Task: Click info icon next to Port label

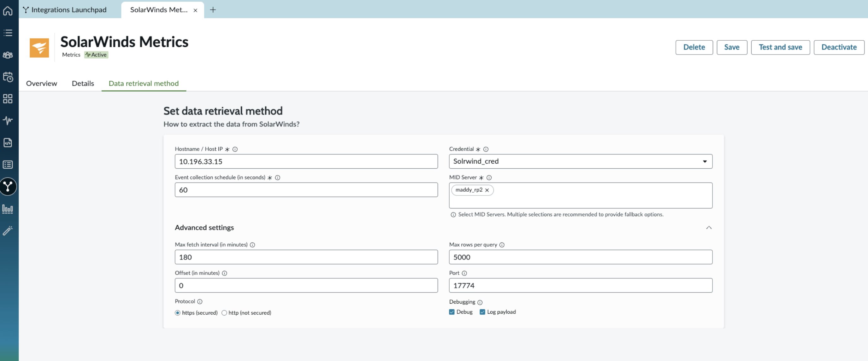Action: [464, 273]
